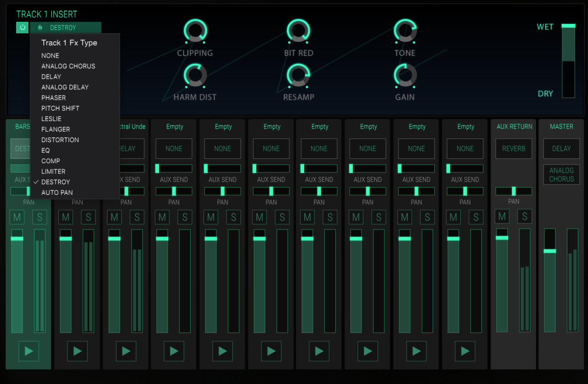The image size is (588, 384).
Task: Mute the AUX RETURN channel
Action: tap(502, 216)
